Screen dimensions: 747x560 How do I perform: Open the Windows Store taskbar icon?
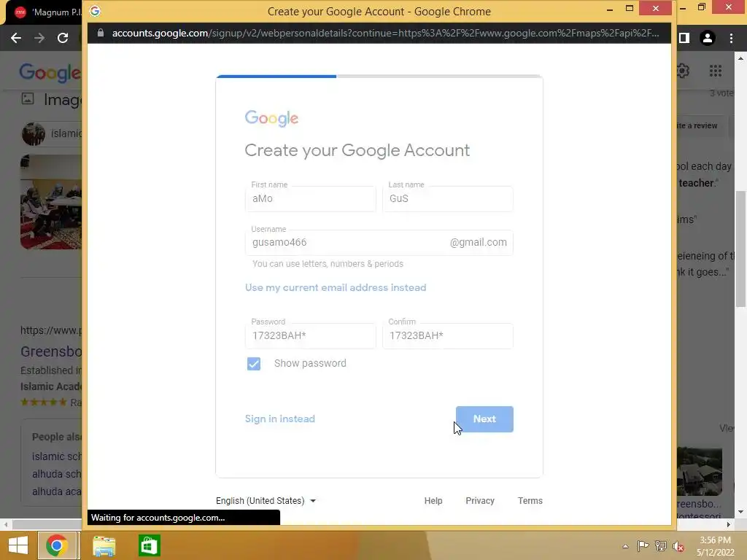[x=149, y=545]
